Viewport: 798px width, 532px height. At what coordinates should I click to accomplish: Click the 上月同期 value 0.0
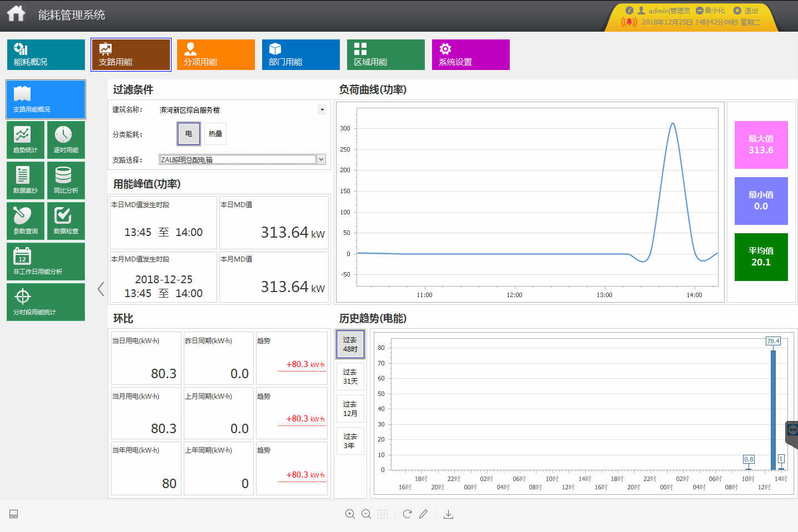point(239,429)
